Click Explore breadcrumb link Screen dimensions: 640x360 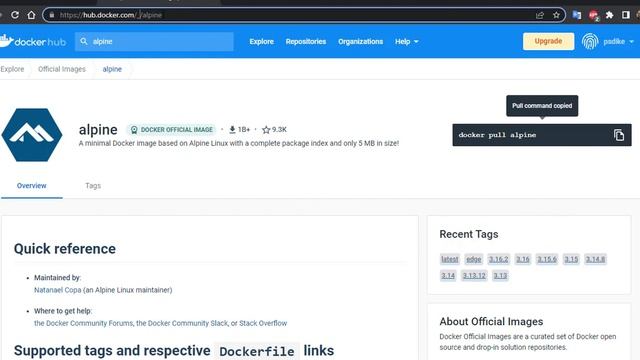[12, 69]
